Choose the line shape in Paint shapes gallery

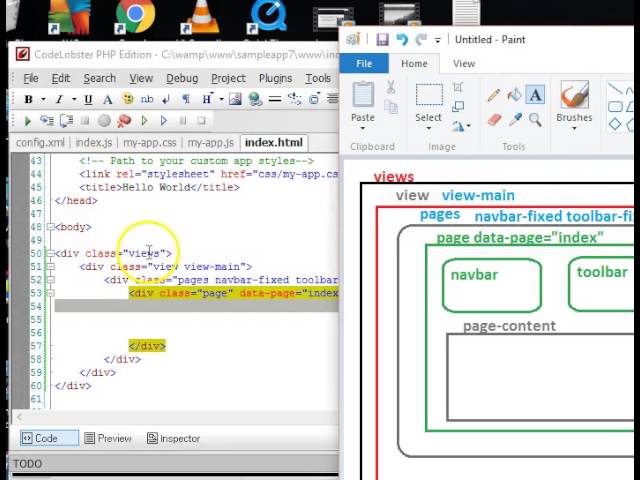pyautogui.click(x=615, y=88)
